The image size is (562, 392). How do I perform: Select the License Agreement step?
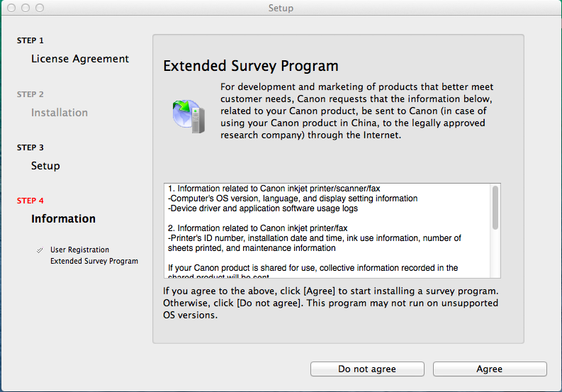80,59
